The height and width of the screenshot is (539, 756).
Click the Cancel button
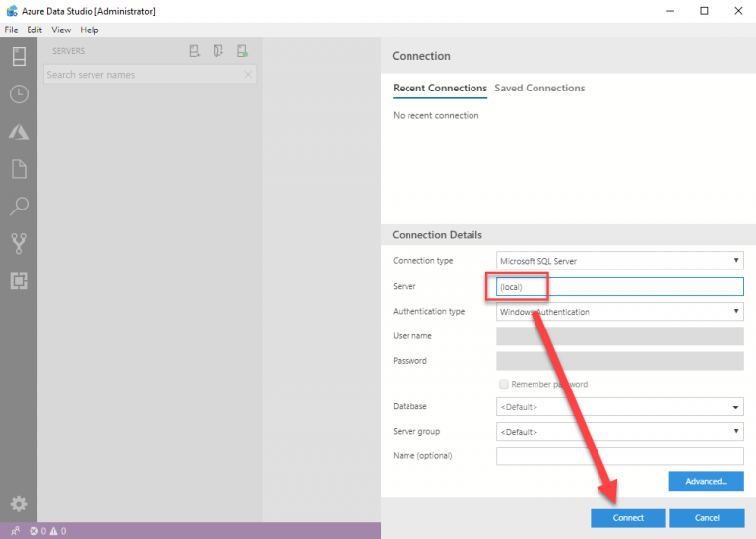(707, 518)
